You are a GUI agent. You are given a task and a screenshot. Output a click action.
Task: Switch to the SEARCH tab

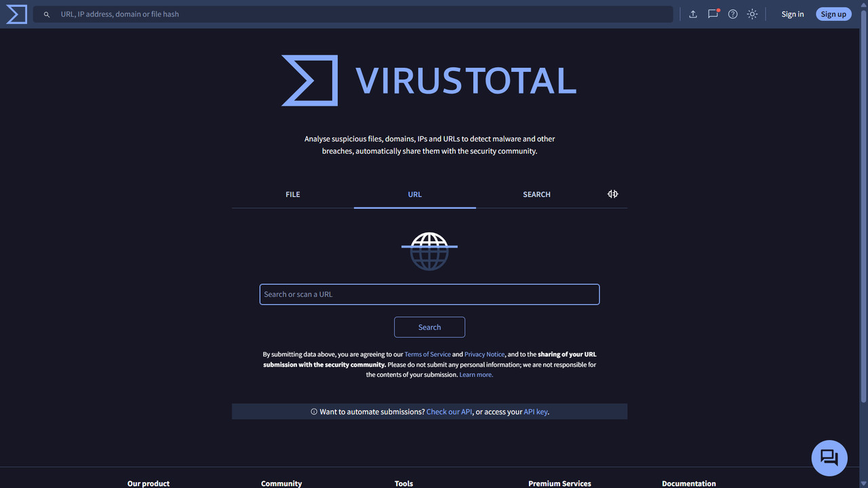pos(536,195)
